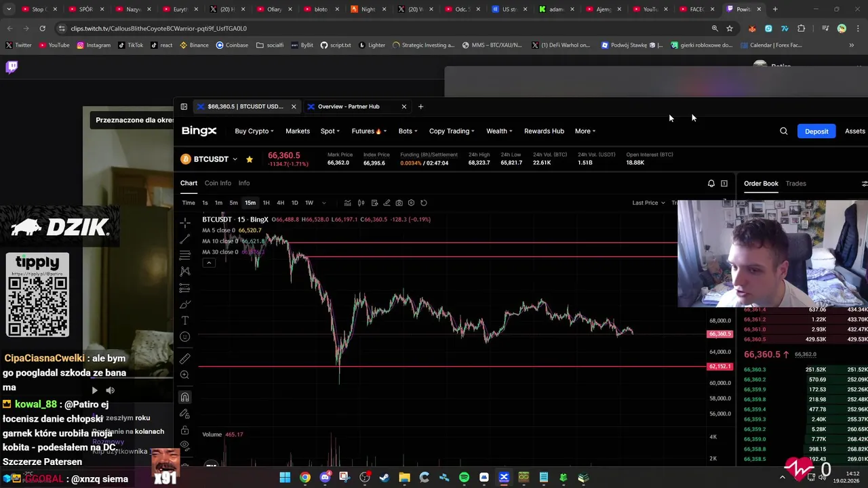
Task: Select the 4H timeframe
Action: coord(280,203)
